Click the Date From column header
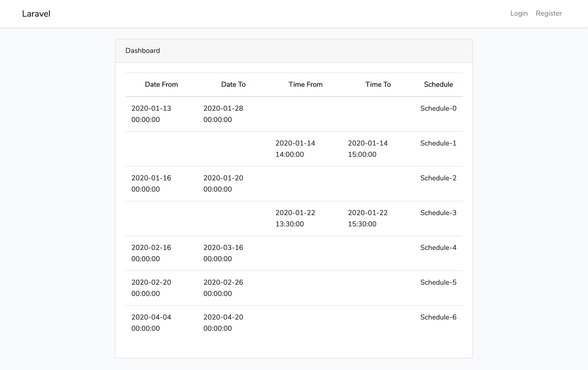This screenshot has width=588, height=370. (x=161, y=85)
